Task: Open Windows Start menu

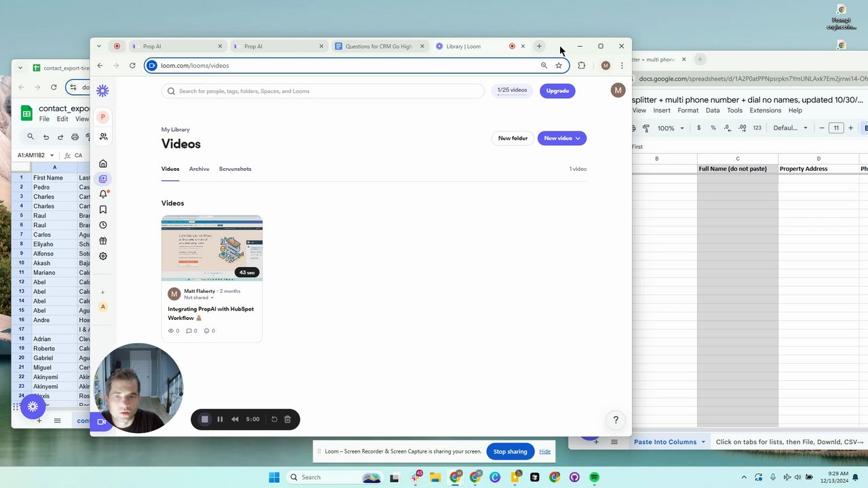Action: coord(274,477)
